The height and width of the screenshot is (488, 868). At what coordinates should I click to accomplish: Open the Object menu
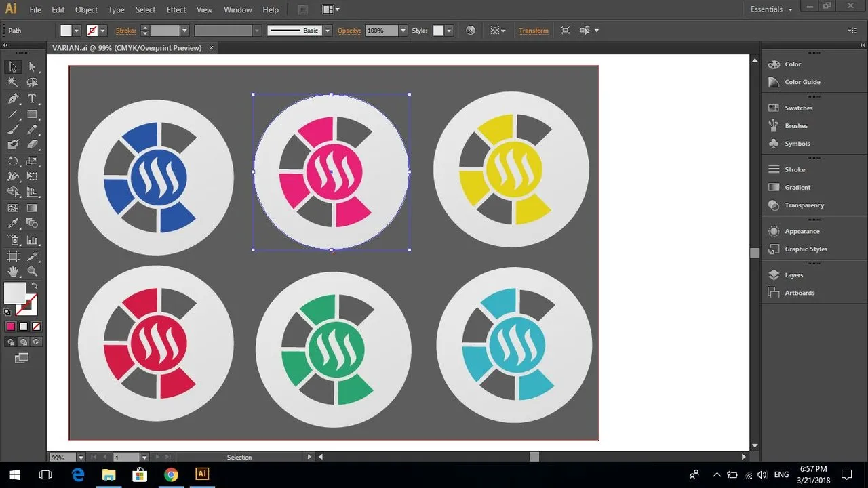coord(86,9)
